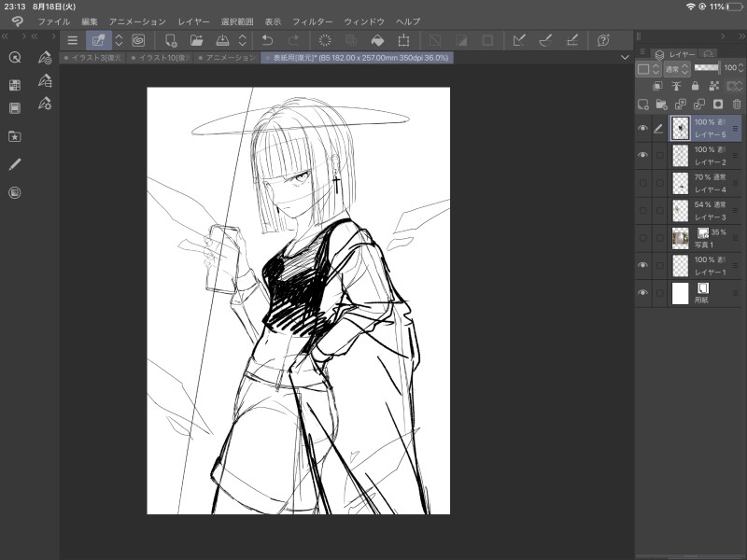The height and width of the screenshot is (560, 747).
Task: Open Clip Studio spiral launcher icon
Action: (138, 40)
